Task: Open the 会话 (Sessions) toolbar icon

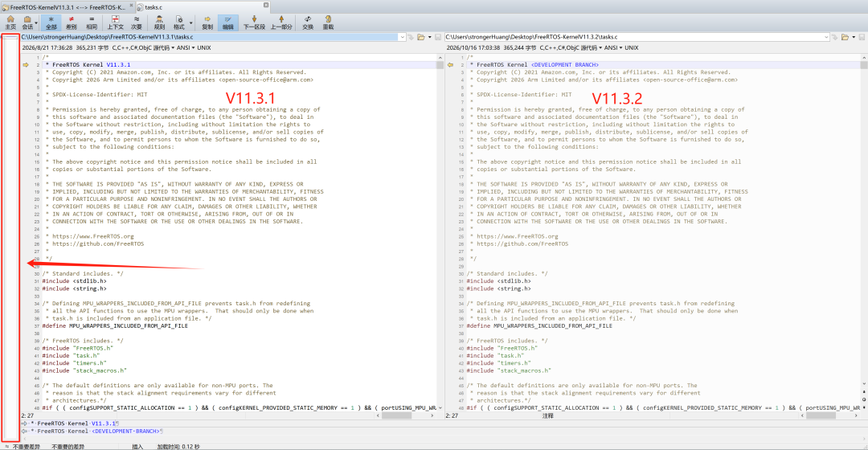Action: point(27,22)
